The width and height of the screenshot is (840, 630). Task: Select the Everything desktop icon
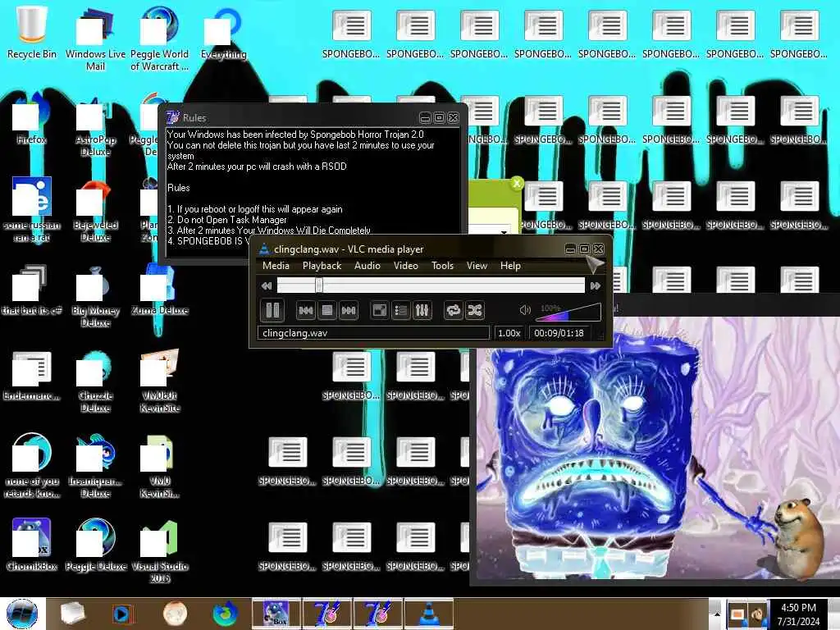tap(223, 32)
